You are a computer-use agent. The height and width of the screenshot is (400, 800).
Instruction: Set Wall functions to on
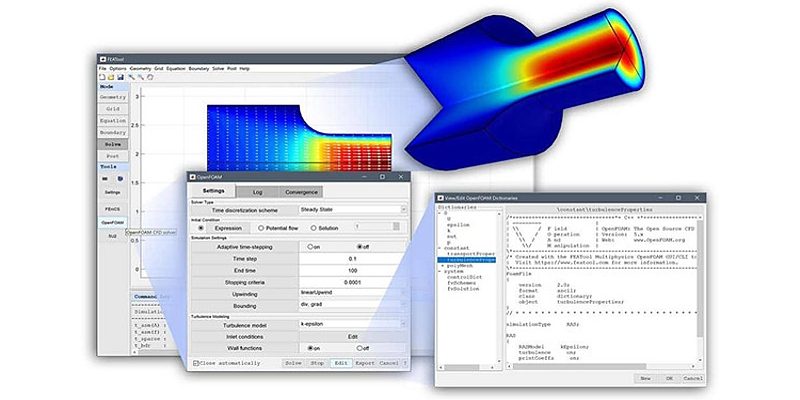point(310,348)
